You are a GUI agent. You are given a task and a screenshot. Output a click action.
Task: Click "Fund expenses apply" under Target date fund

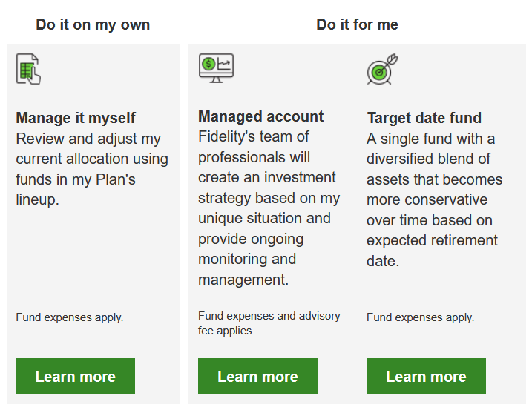point(420,317)
